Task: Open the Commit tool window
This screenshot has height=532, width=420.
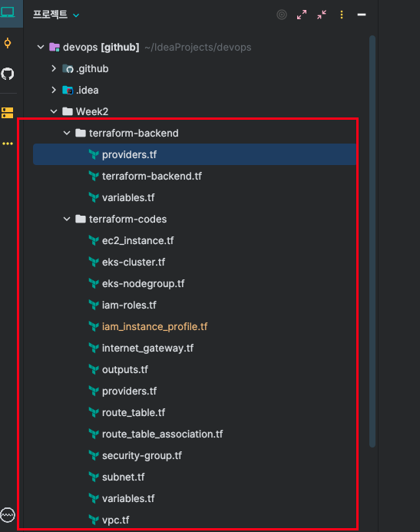Action: 8,44
